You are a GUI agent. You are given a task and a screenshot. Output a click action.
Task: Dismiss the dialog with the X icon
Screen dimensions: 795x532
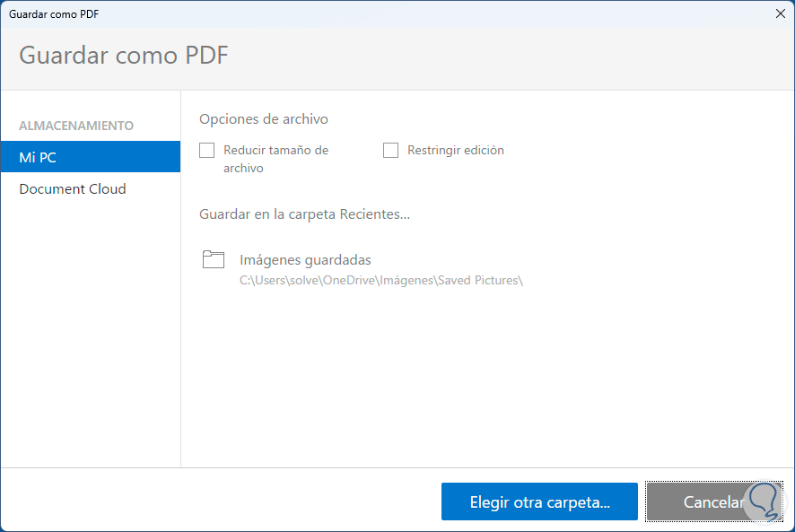click(x=780, y=13)
